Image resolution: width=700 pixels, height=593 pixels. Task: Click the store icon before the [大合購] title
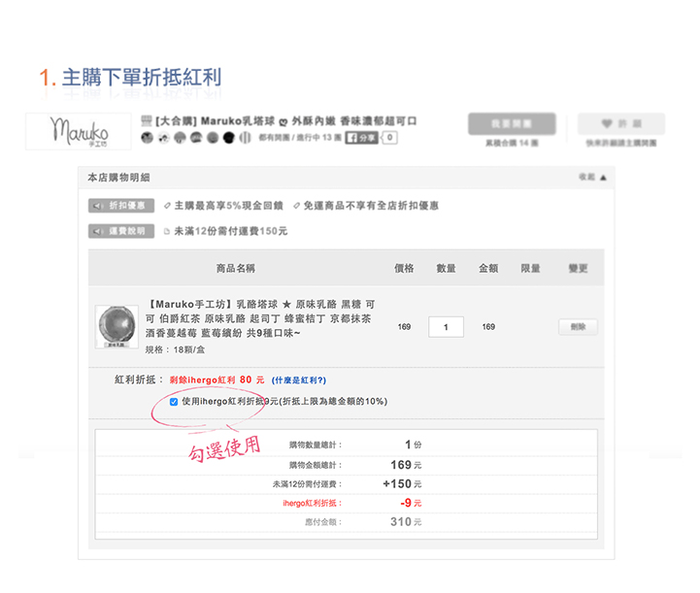click(x=147, y=120)
